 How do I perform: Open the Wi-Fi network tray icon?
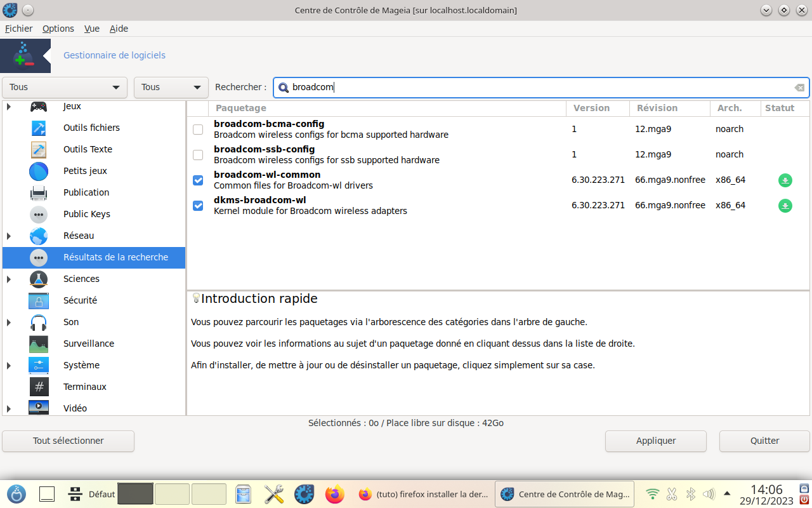(x=652, y=494)
